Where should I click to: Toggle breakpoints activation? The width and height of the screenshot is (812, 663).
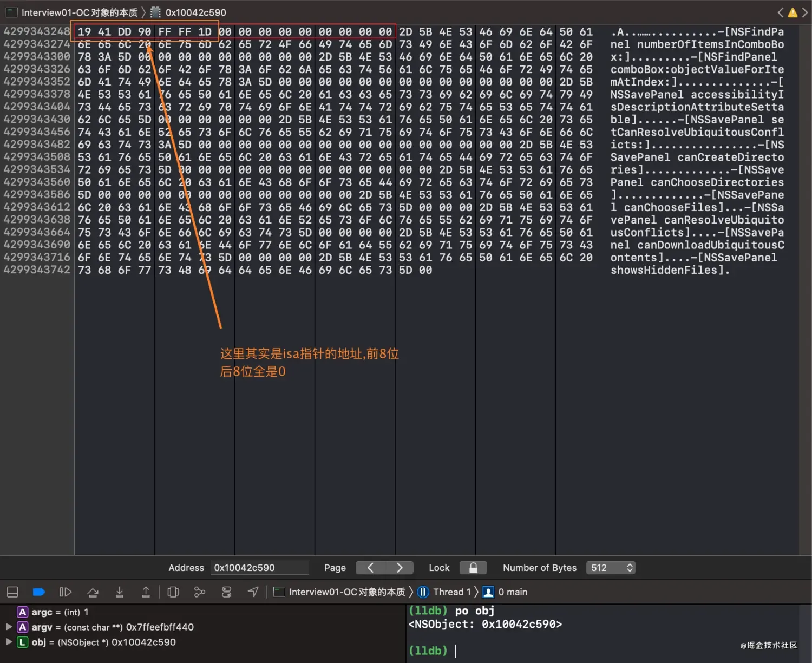point(38,592)
